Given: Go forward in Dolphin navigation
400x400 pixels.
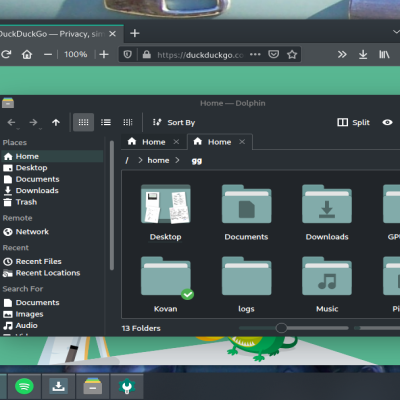Looking at the screenshot, I should [33, 123].
